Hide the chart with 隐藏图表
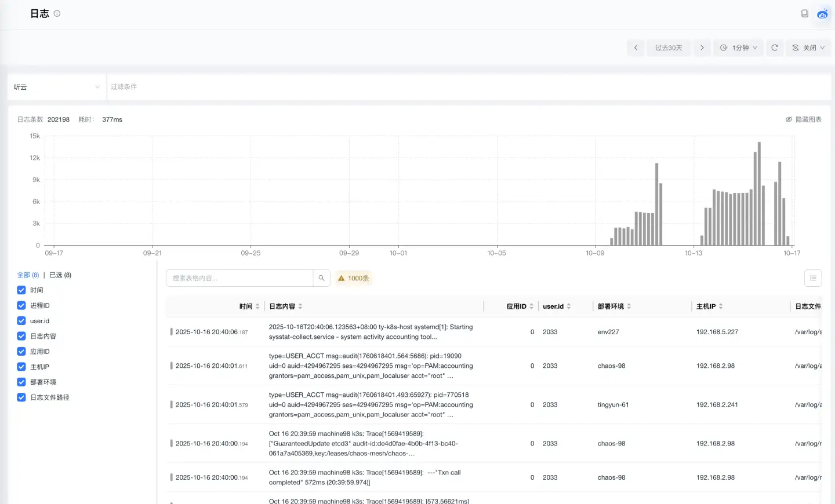The width and height of the screenshot is (835, 504). (804, 119)
